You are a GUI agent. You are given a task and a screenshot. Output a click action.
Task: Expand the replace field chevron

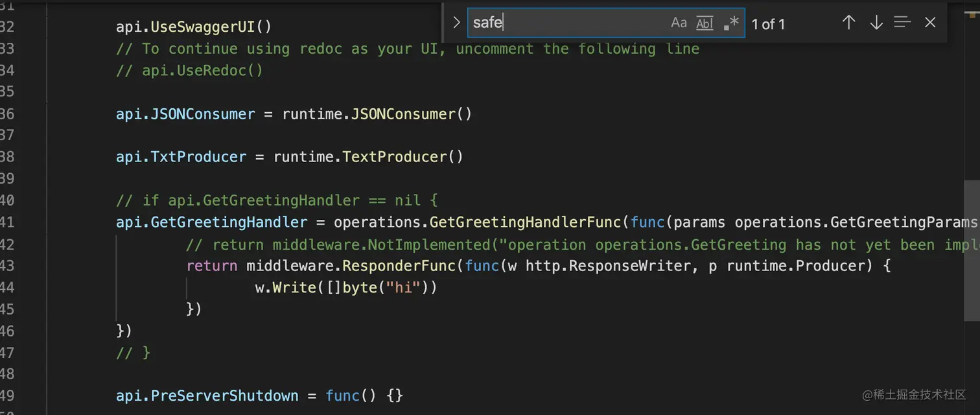pos(456,23)
